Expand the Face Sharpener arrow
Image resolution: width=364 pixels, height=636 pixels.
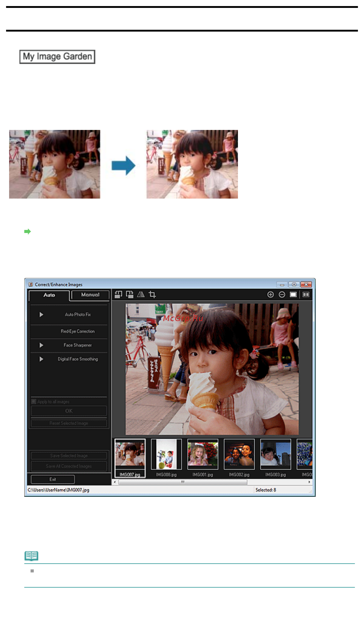click(x=41, y=345)
